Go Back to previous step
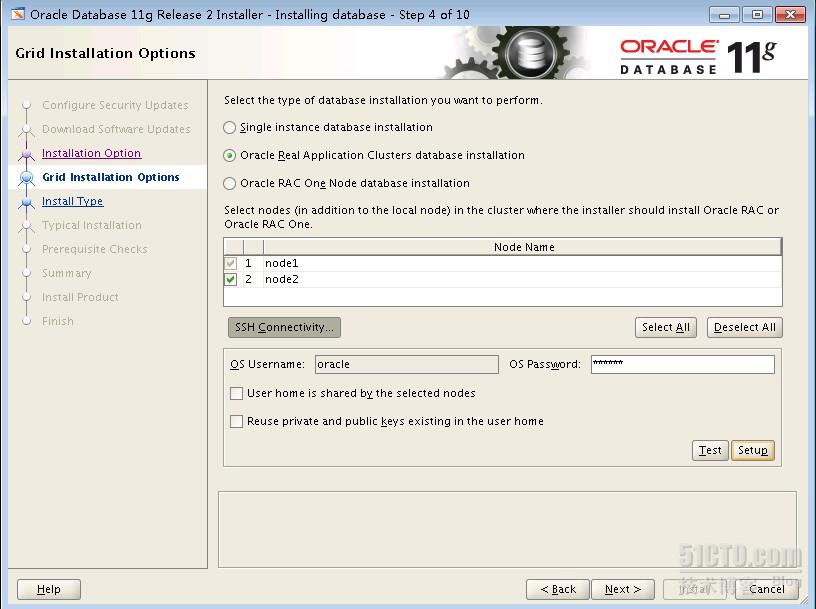 (x=558, y=589)
